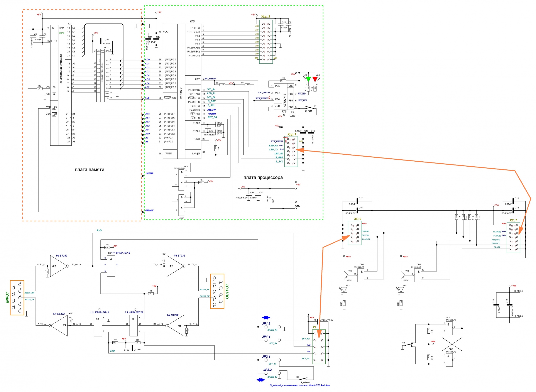Click the UM61512AK-15/W24512AK-15 part label
The image size is (536, 392).
pos(61,69)
